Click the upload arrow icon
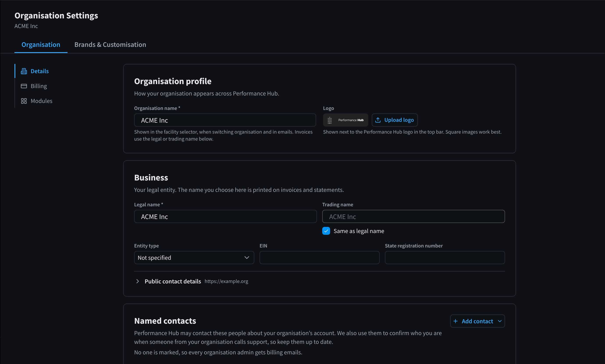 coord(378,120)
